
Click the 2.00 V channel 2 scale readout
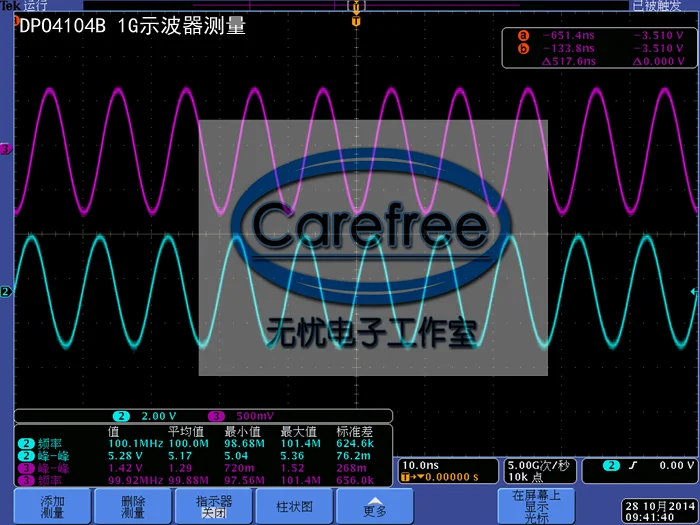(158, 416)
